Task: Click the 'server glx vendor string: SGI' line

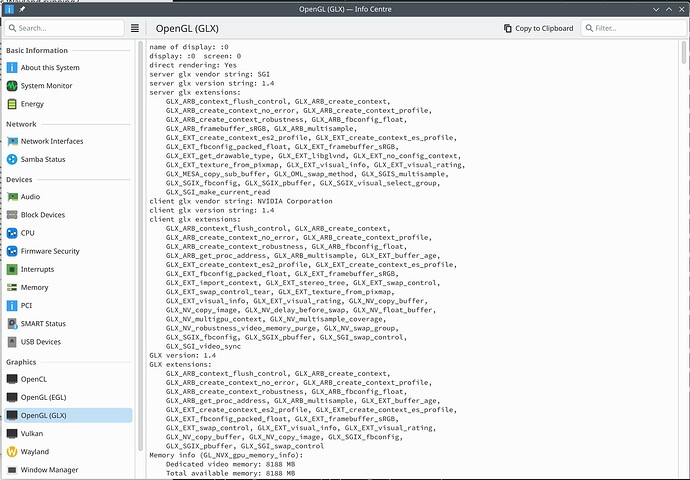Action: click(209, 74)
